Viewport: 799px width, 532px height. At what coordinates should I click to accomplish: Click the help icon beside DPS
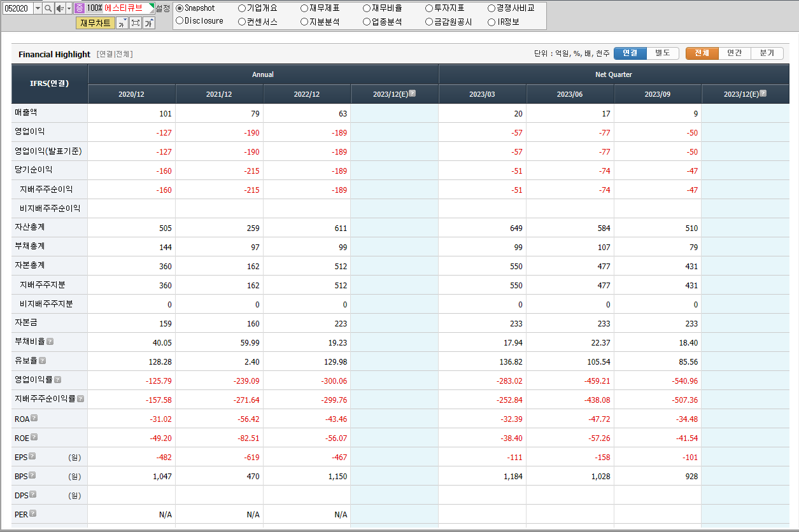32,494
